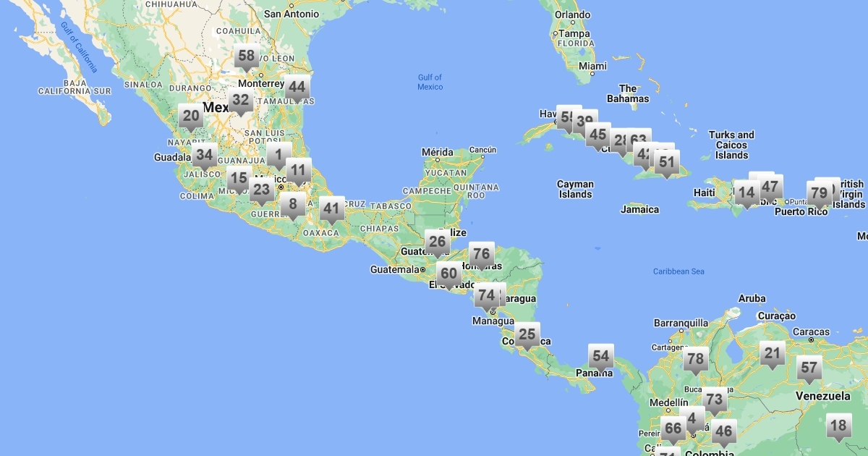
Task: Click marker 78 in northern Colombia
Action: coord(696,359)
